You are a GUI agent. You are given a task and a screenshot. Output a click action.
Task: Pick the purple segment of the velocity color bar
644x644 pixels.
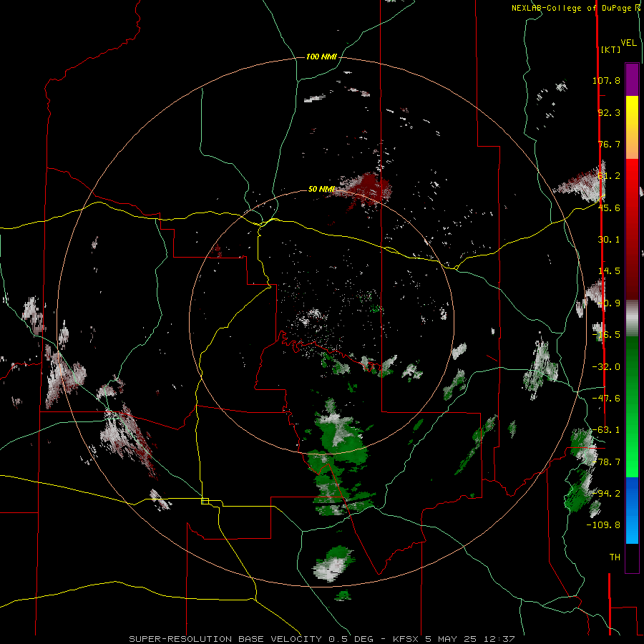(x=632, y=79)
